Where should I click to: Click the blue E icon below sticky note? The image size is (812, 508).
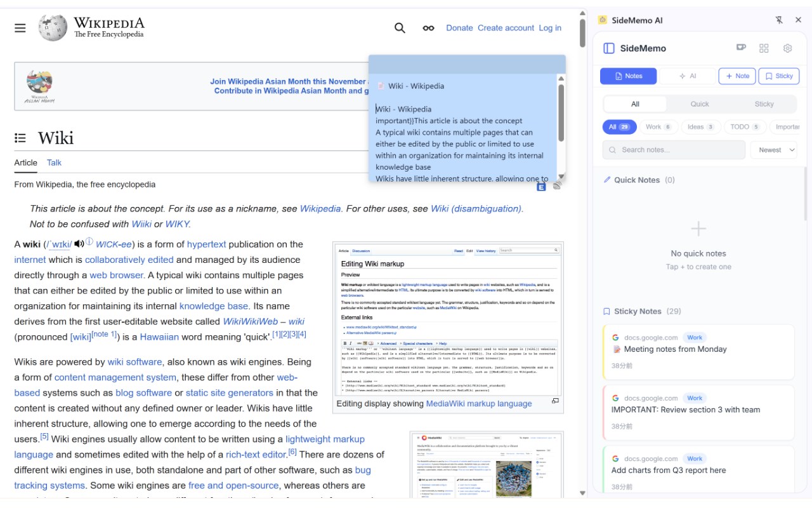541,187
